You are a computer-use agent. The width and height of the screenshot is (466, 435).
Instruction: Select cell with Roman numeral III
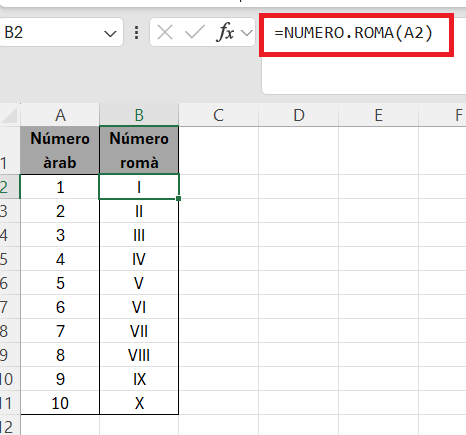[x=139, y=235]
